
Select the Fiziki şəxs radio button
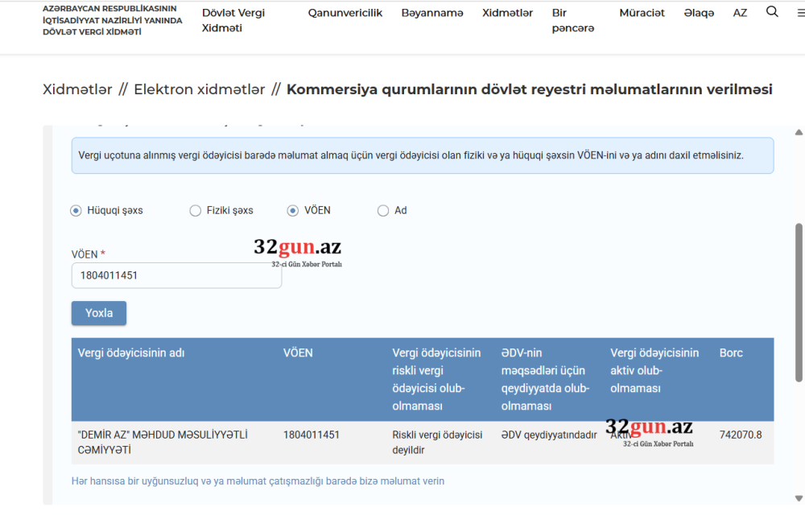pyautogui.click(x=196, y=211)
